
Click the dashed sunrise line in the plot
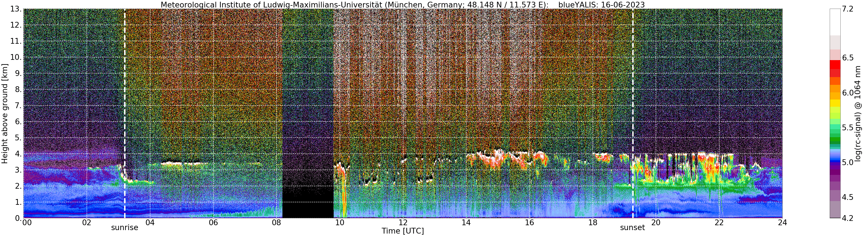(125, 113)
